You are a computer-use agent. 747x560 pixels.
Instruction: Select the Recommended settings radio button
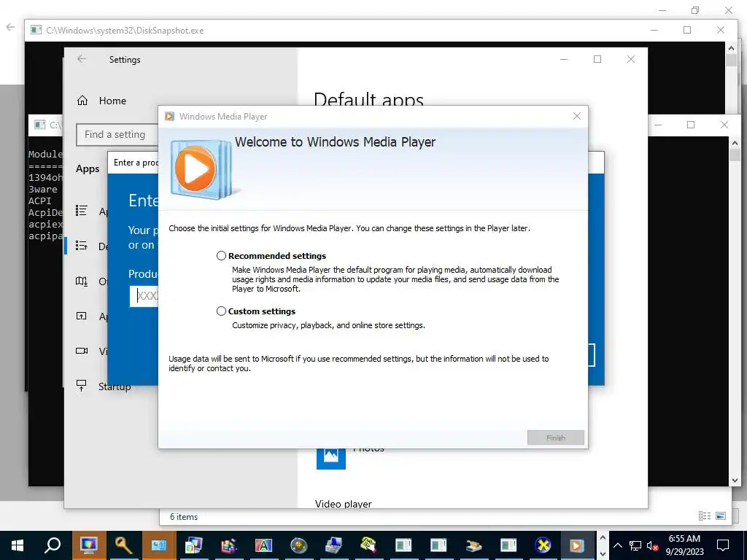coord(221,256)
